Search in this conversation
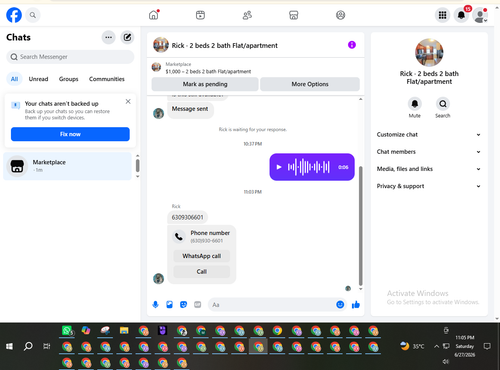 (443, 104)
